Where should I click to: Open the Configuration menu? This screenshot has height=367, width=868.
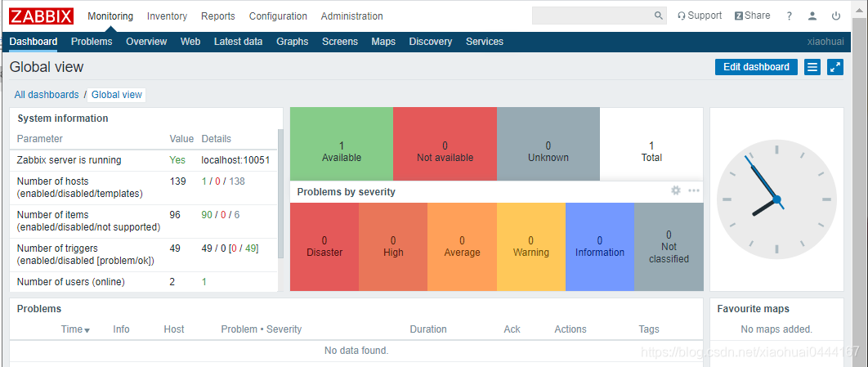pos(278,16)
